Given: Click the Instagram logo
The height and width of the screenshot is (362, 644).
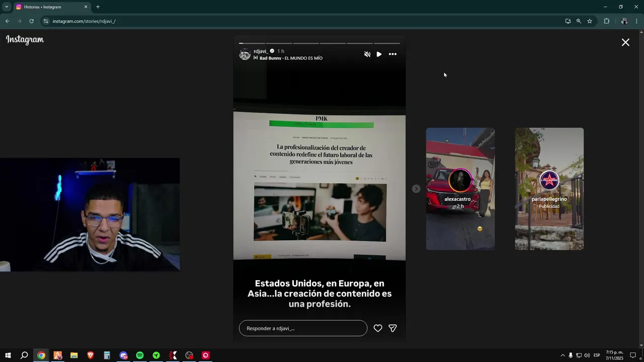Looking at the screenshot, I should (x=25, y=40).
